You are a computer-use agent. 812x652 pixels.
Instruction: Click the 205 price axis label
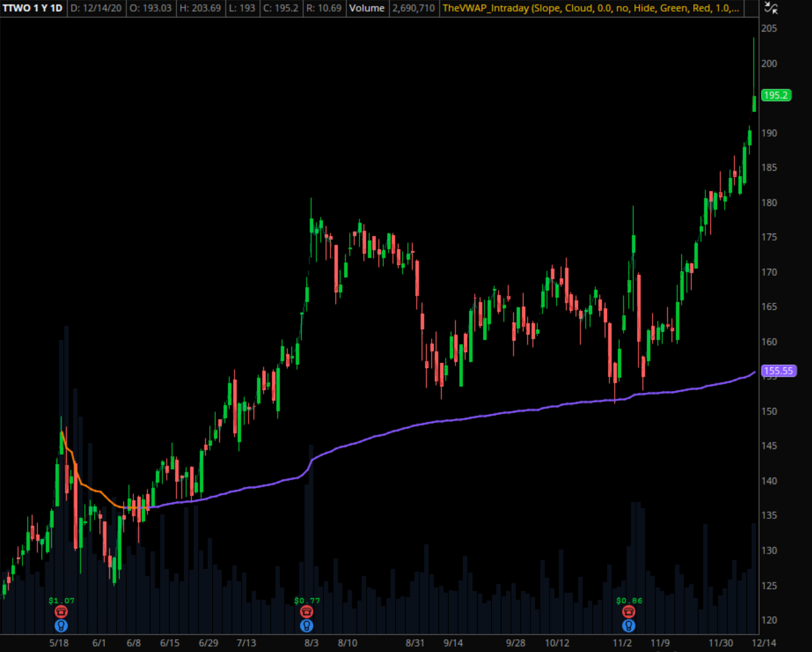click(x=769, y=28)
